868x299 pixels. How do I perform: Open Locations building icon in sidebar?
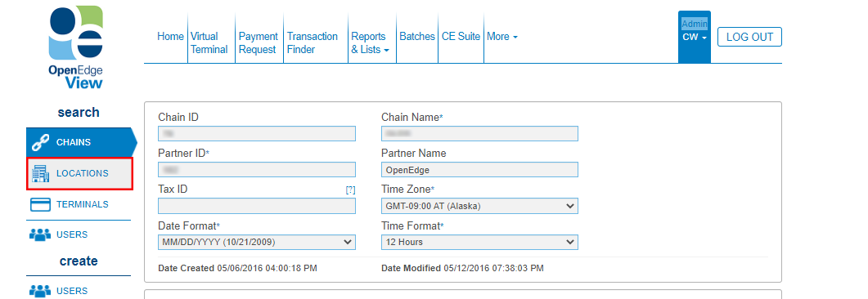(x=40, y=173)
